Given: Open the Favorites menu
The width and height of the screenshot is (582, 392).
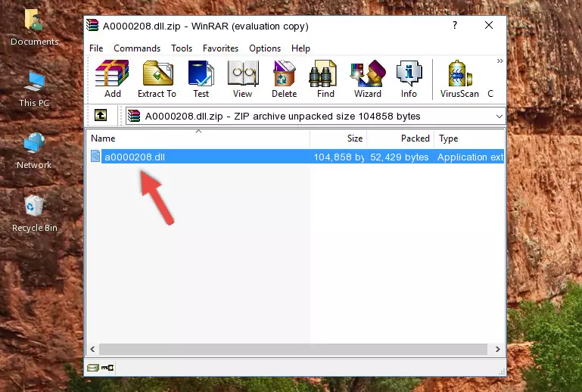Looking at the screenshot, I should click(x=220, y=48).
